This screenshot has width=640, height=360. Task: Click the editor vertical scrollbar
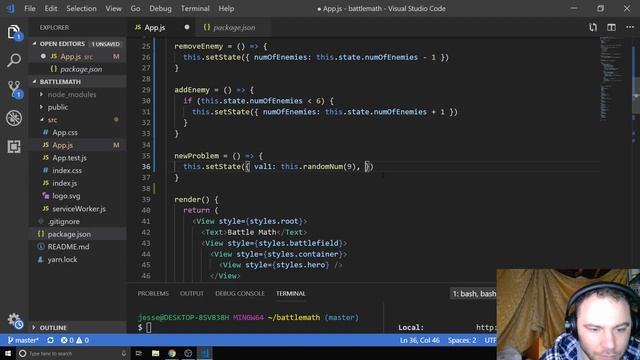(636, 159)
